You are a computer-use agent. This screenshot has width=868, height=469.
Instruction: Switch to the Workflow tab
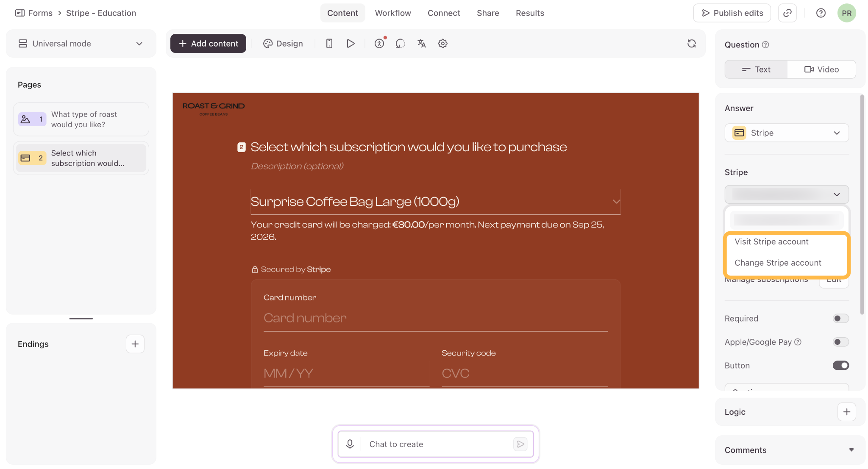pos(393,13)
